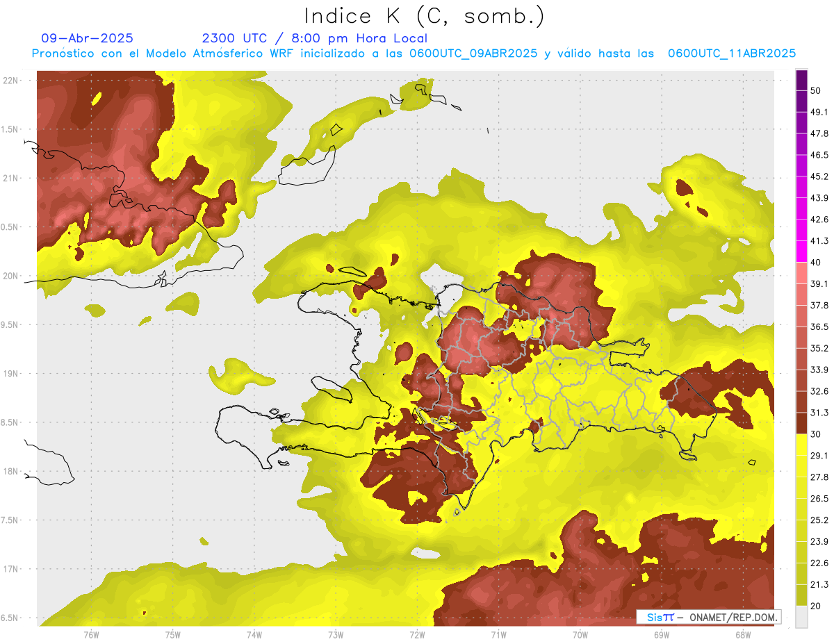Click the "22N" latitude label

point(12,81)
